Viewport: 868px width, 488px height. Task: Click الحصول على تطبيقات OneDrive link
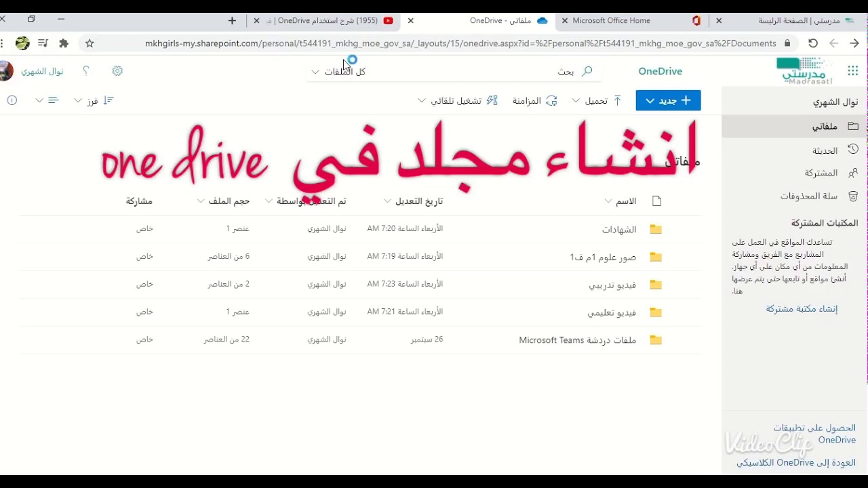tap(814, 434)
